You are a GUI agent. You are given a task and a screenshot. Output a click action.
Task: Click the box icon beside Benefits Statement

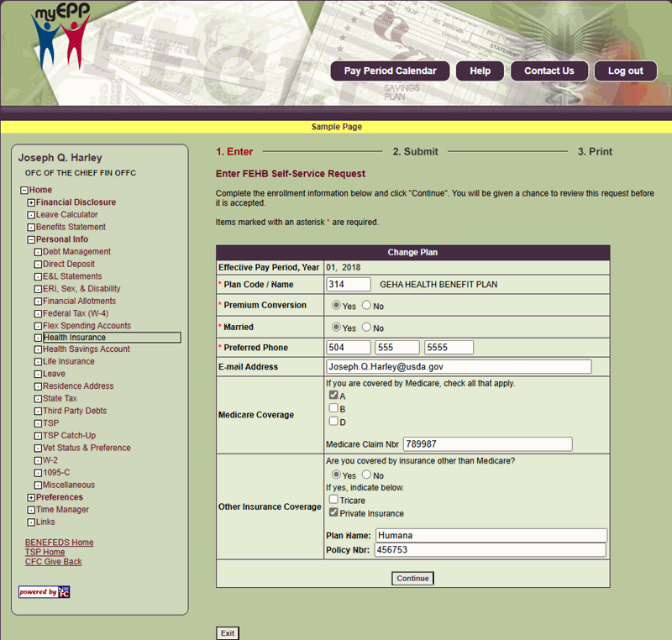(31, 228)
